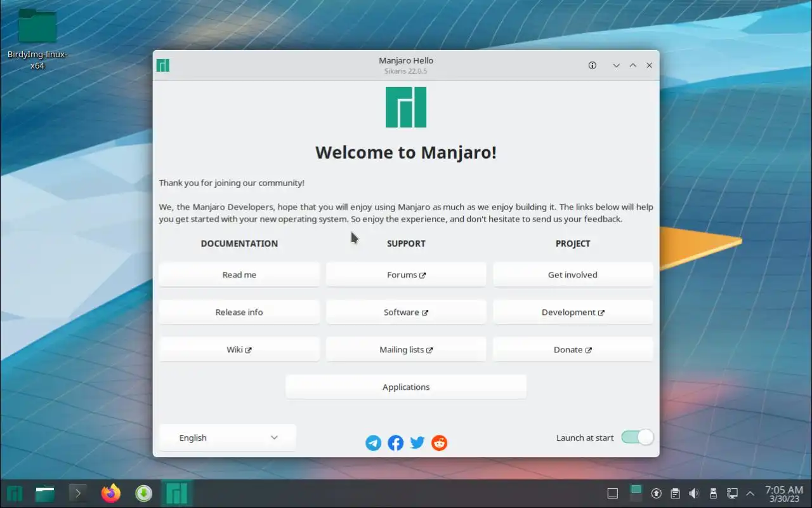812x508 pixels.
Task: Open the Manjaro application launcher menu
Action: click(14, 493)
